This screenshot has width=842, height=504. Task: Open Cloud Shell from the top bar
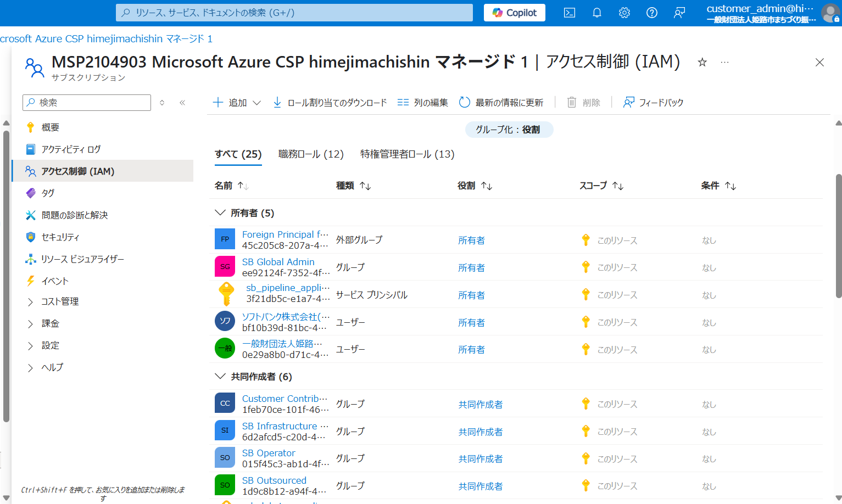click(x=570, y=13)
